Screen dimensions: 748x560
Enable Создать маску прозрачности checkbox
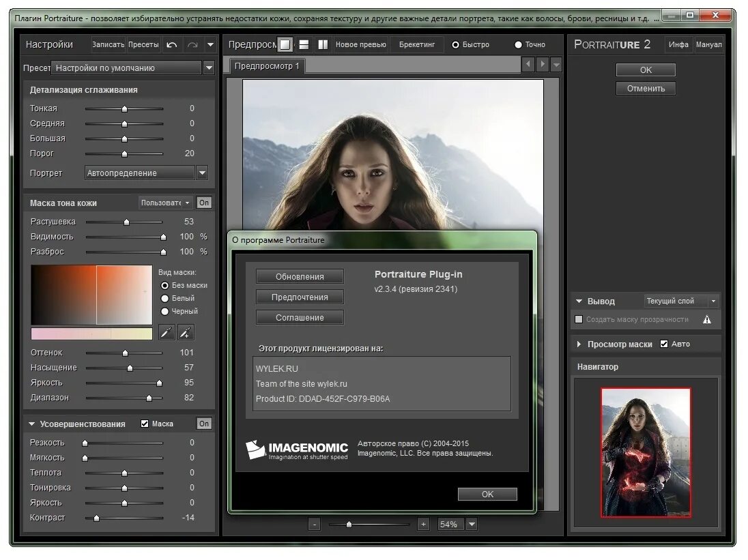pos(579,319)
